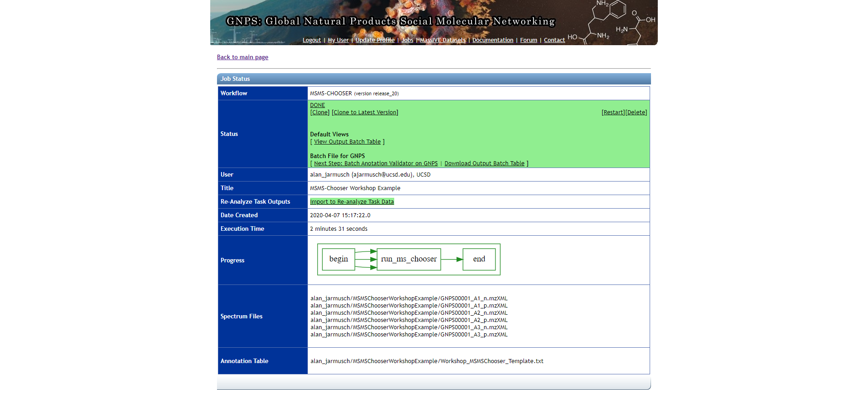Select the GNPS00001_A2_p.mzXML spectrum file entry
This screenshot has width=868, height=401.
[409, 320]
